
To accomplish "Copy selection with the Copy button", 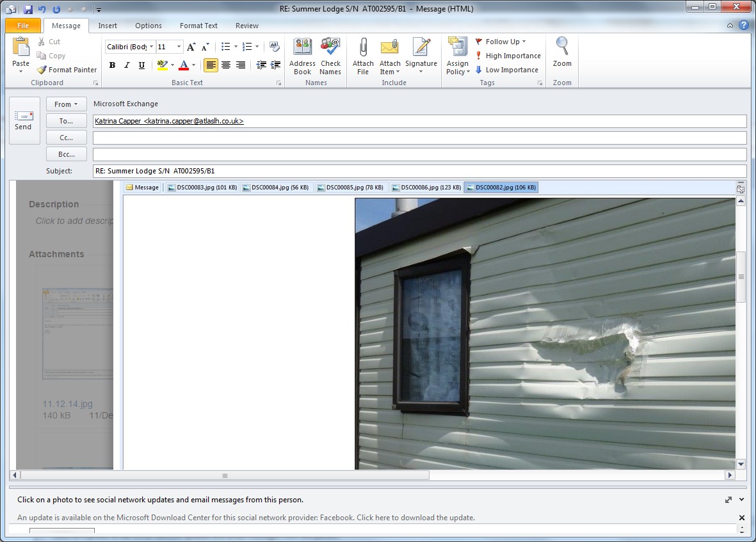I will click(51, 56).
